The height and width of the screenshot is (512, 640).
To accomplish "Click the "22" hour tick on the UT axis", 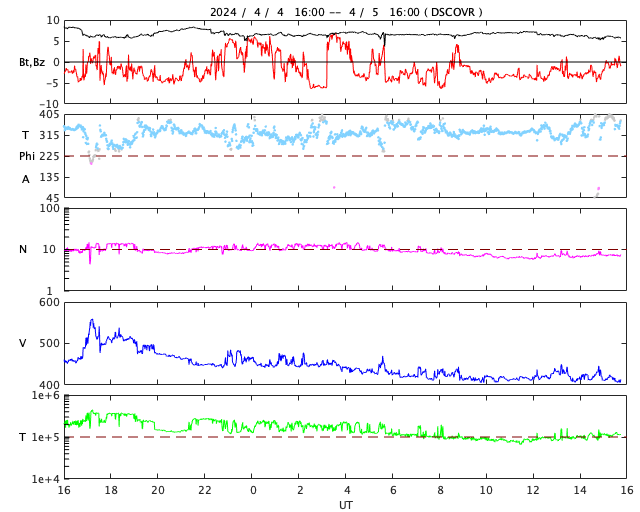I will 205,490.
